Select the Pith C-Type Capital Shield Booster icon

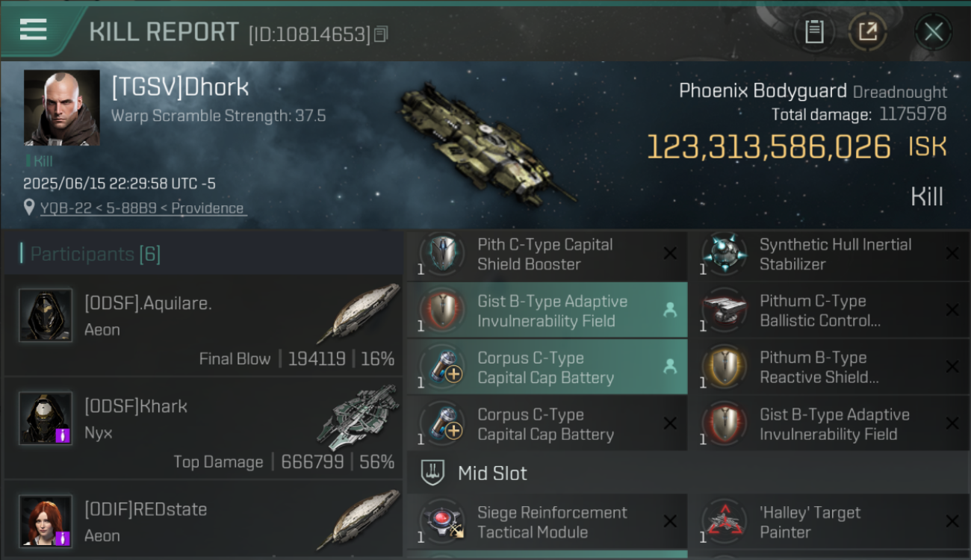442,255
